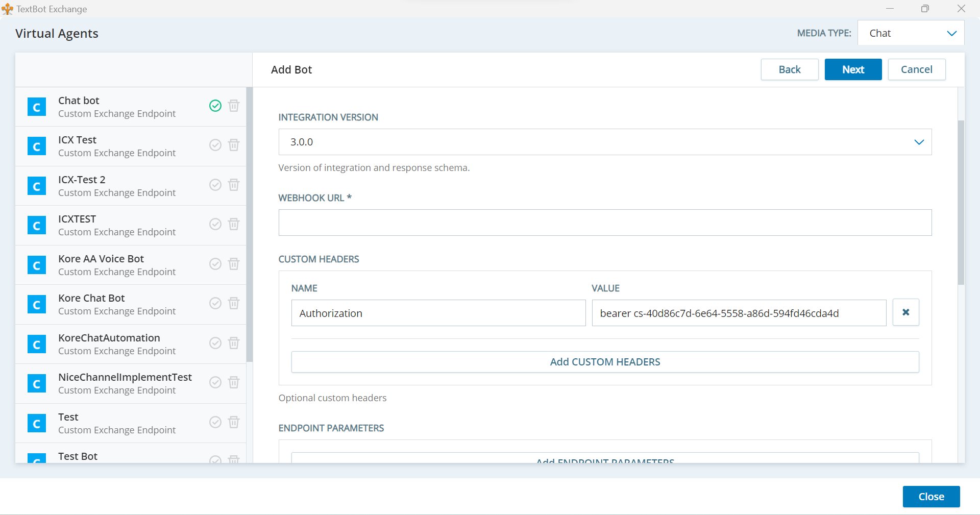980x515 pixels.
Task: Click the Next button
Action: click(852, 69)
